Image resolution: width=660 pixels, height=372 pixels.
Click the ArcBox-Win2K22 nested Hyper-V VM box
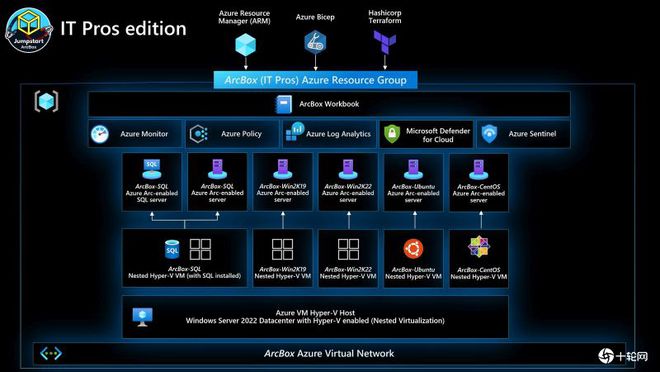click(348, 258)
